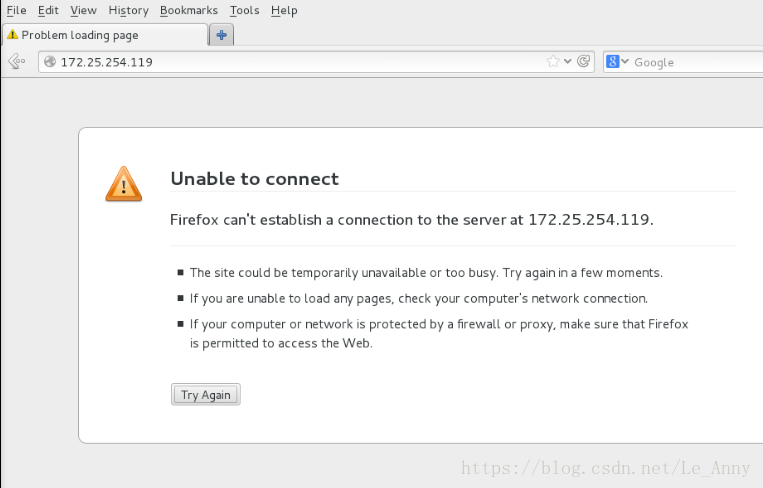Click the globe site identity icon

click(x=50, y=62)
